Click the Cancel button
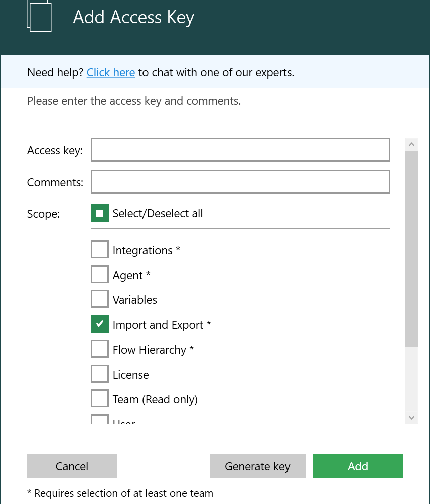Viewport: 430px width, 504px height. [x=72, y=466]
